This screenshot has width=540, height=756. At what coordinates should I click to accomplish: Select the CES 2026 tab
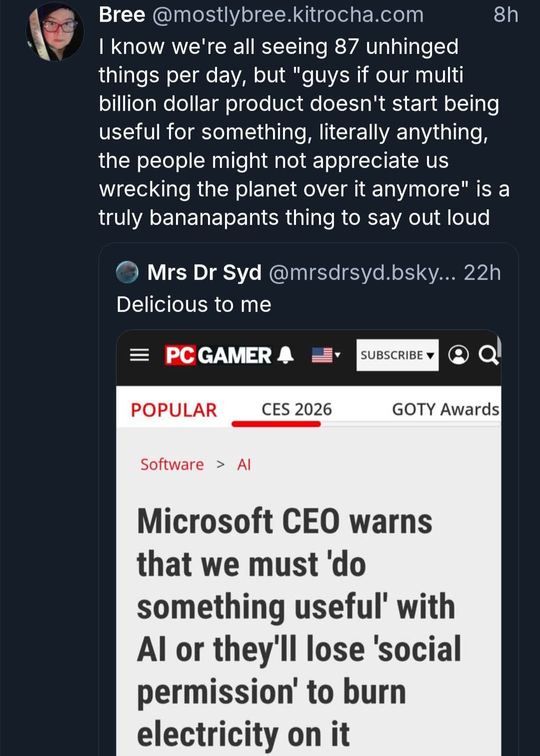(296, 409)
